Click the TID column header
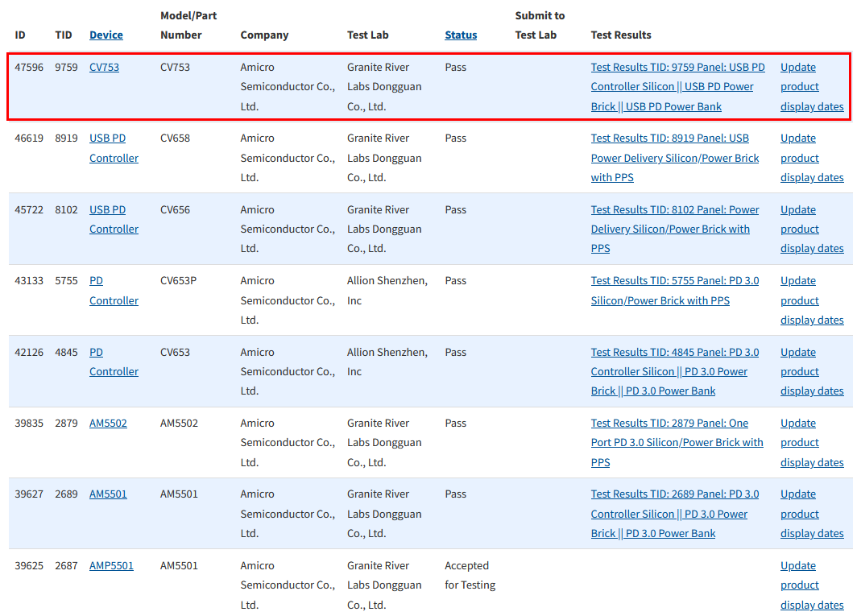 (64, 35)
